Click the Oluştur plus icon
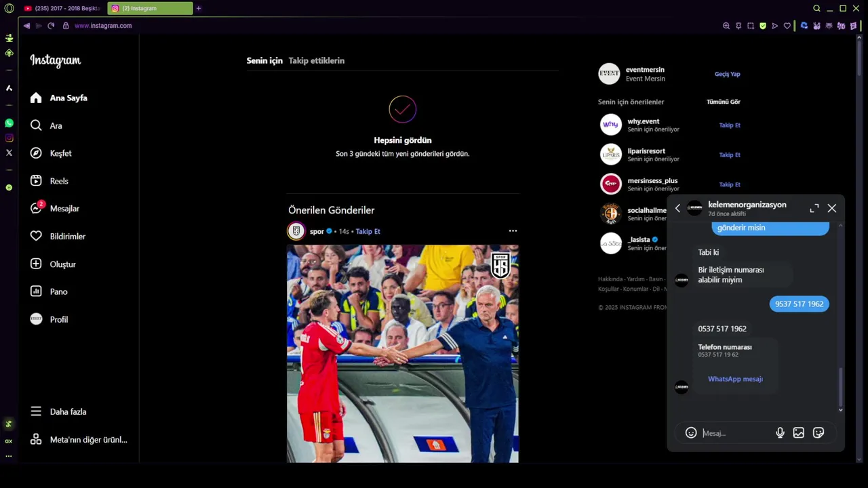Image resolution: width=868 pixels, height=488 pixels. pyautogui.click(x=36, y=264)
